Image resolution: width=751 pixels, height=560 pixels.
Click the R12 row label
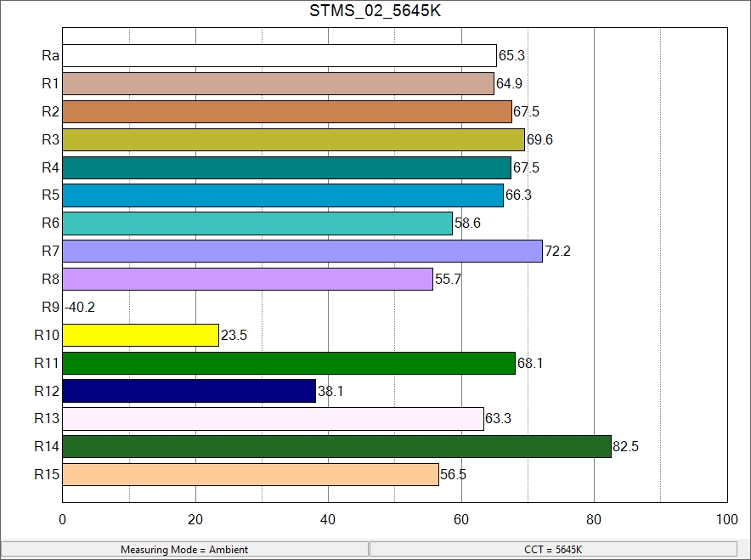click(x=47, y=392)
